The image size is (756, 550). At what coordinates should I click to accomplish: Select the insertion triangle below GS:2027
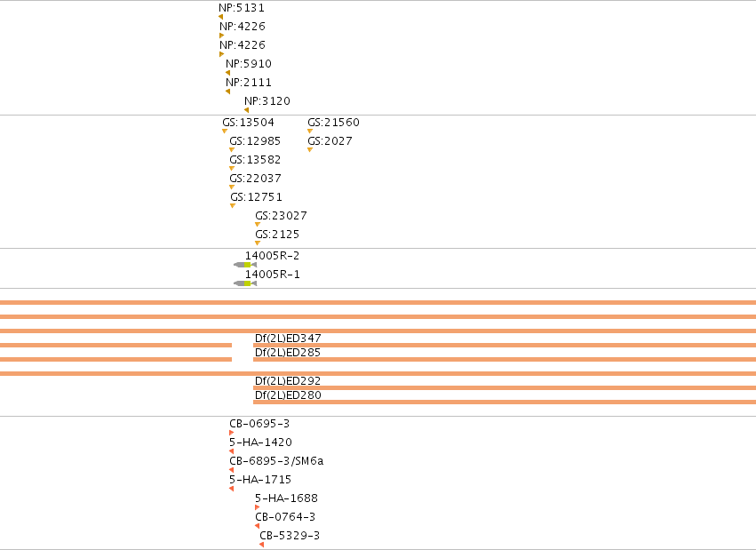[x=310, y=150]
